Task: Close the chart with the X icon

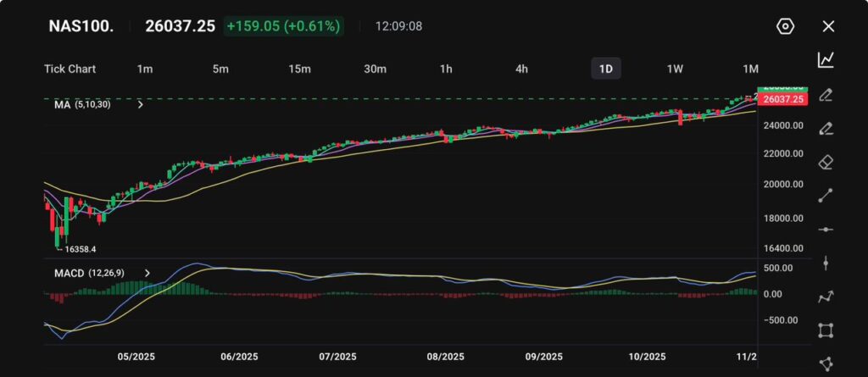Action: pyautogui.click(x=828, y=26)
